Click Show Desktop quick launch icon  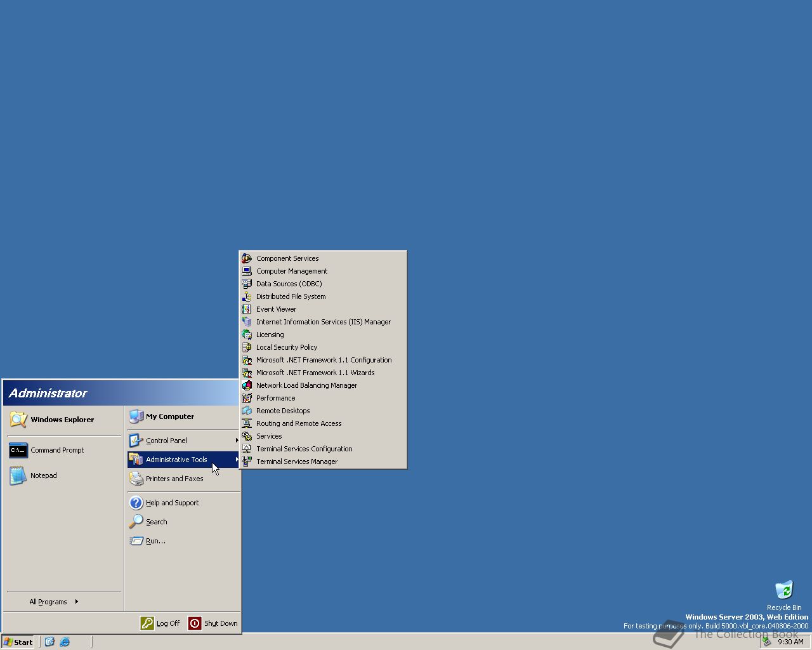click(x=49, y=642)
